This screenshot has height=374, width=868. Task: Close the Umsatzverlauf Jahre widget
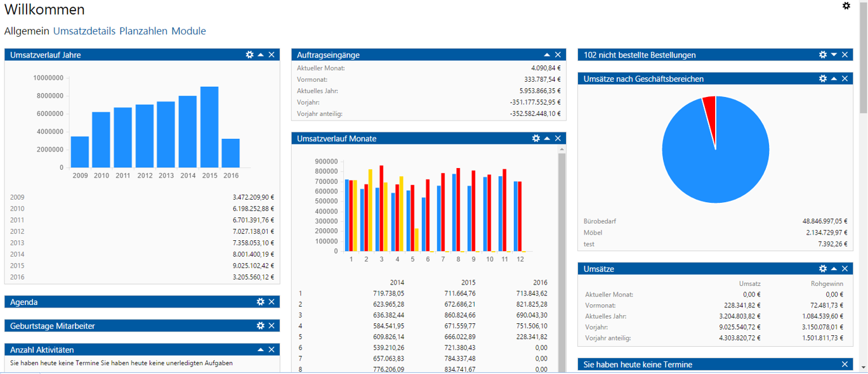[272, 55]
